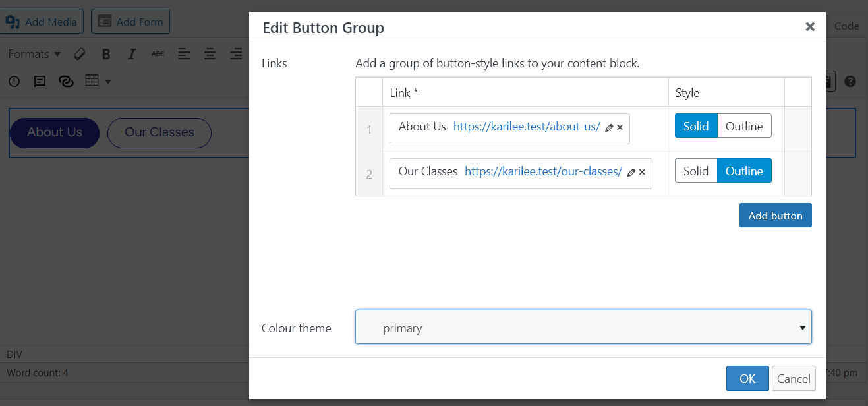This screenshot has height=406, width=868.
Task: Click Add button to add another link
Action: pyautogui.click(x=775, y=215)
